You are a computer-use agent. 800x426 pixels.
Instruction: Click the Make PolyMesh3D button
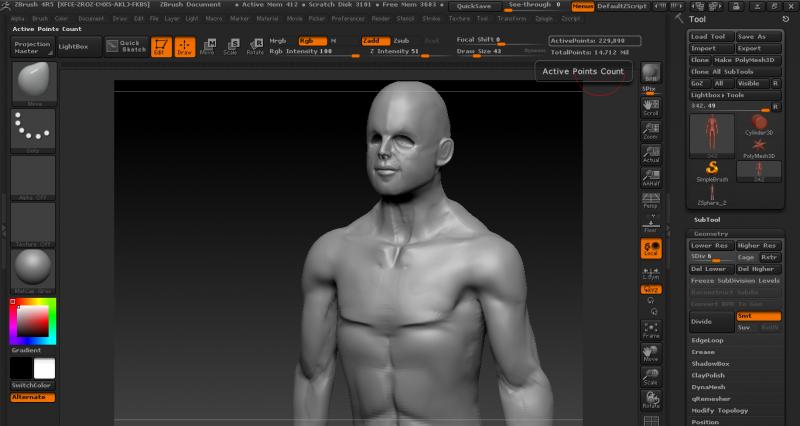[x=747, y=60]
